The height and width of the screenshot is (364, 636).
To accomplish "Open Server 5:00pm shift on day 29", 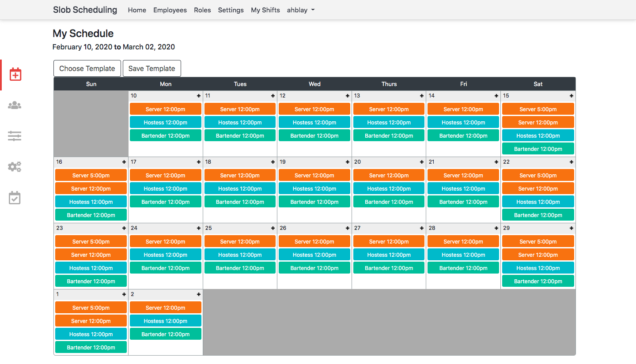I will (x=538, y=241).
